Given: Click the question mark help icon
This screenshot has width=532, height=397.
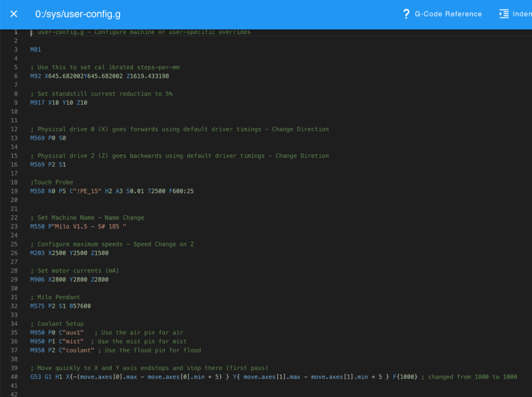Looking at the screenshot, I should (x=406, y=14).
